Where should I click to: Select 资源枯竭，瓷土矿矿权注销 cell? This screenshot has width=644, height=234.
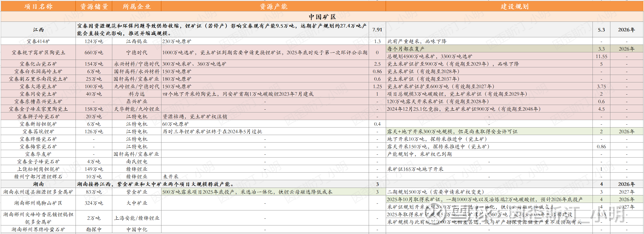click(x=265, y=116)
